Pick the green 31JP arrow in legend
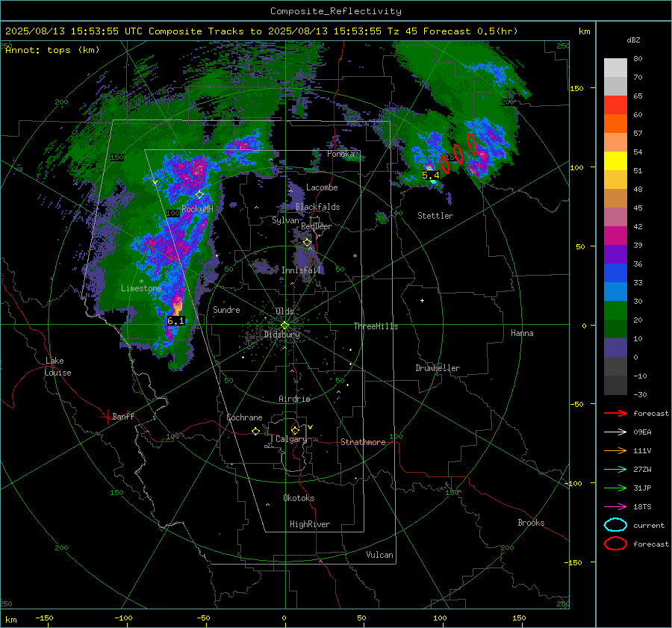The height and width of the screenshot is (628, 672). 615,488
